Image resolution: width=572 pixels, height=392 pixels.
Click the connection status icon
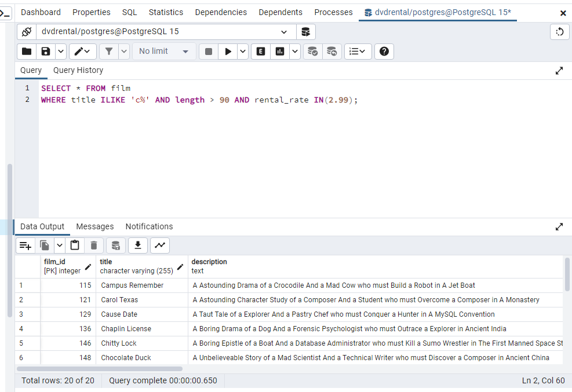27,32
